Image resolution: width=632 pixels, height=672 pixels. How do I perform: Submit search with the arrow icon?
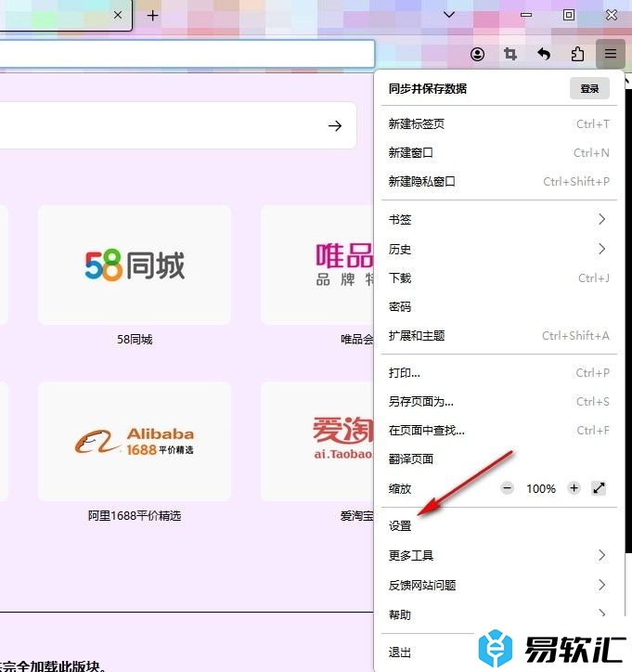click(335, 125)
